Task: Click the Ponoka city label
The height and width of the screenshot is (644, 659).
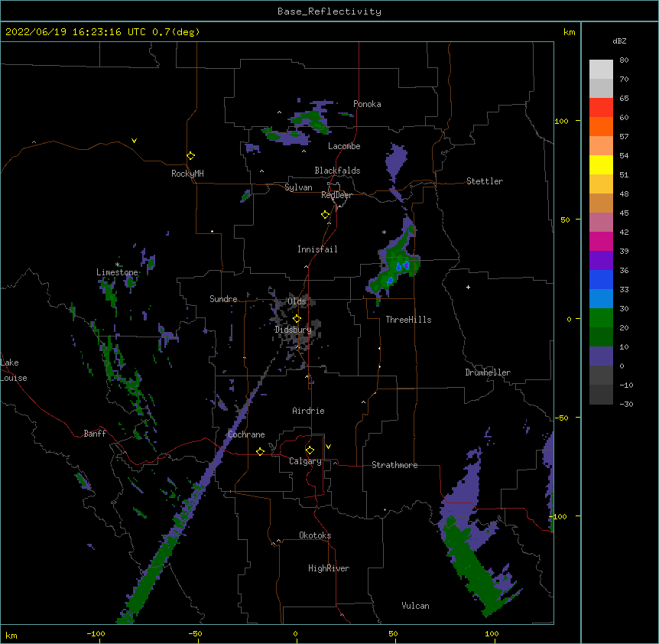Action: pos(367,104)
